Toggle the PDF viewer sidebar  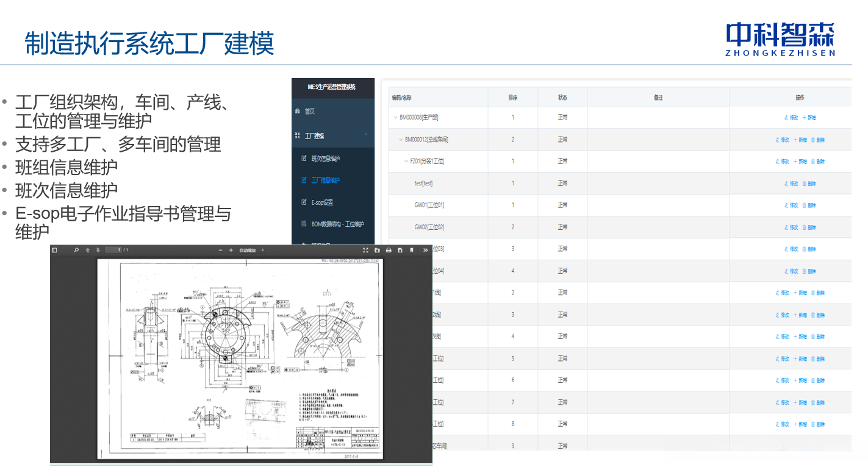54,250
